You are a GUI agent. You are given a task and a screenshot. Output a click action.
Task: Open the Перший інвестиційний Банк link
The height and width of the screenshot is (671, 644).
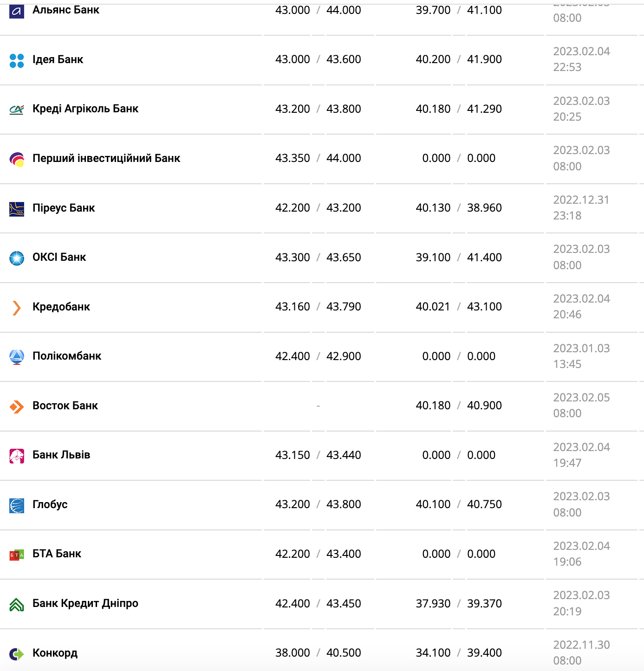tap(106, 158)
